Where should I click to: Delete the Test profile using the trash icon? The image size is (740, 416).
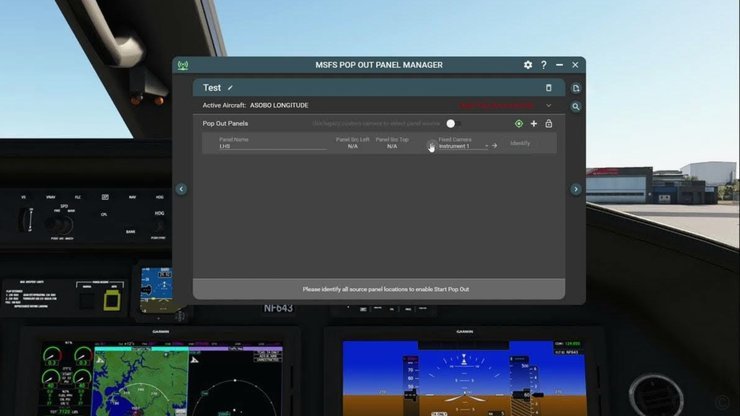(x=548, y=88)
